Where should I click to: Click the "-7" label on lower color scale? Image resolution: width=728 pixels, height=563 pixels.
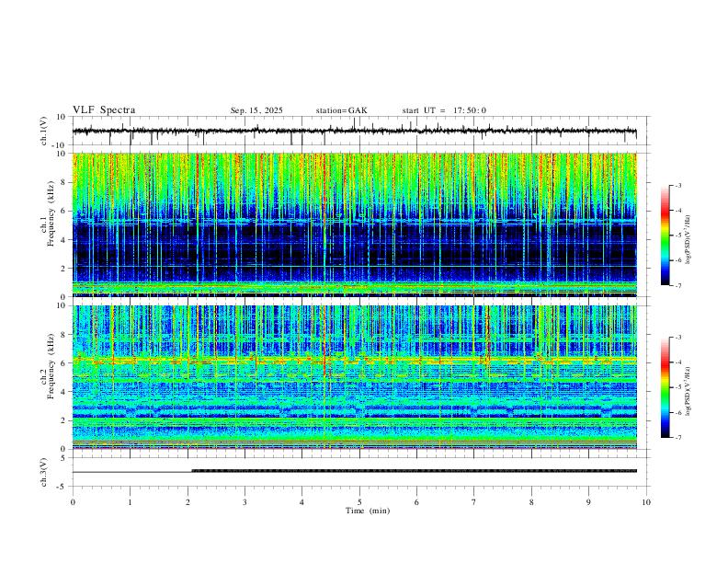coord(678,437)
